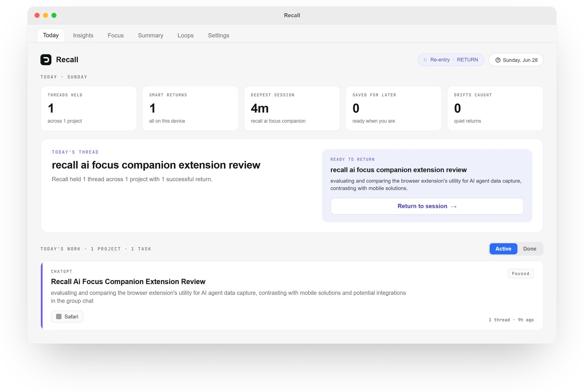Select the Today tab

[x=51, y=35]
